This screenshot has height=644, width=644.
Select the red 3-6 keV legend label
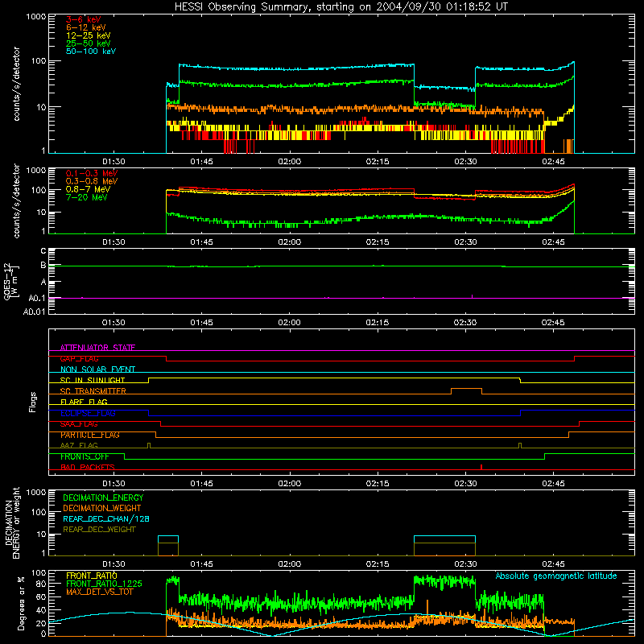coord(83,19)
